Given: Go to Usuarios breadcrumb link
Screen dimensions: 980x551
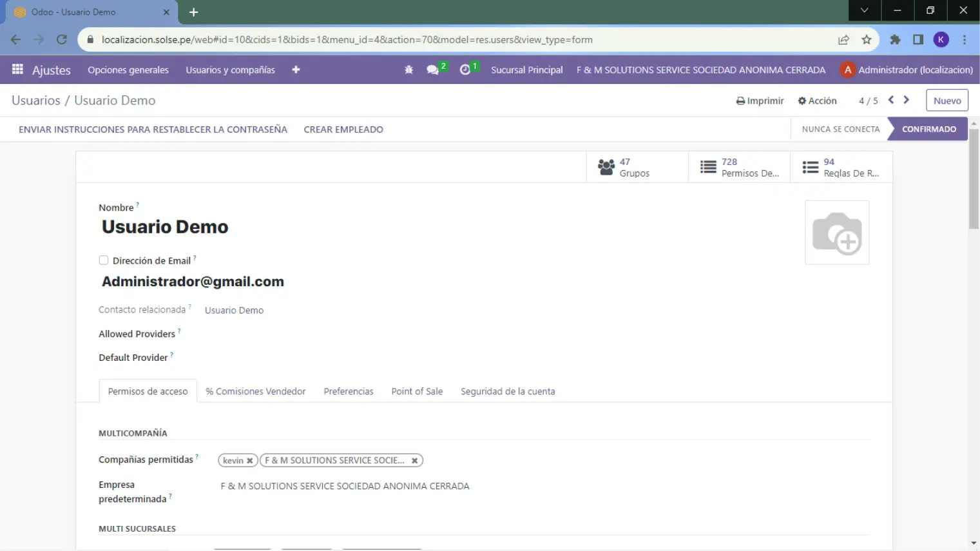Looking at the screenshot, I should pyautogui.click(x=36, y=100).
